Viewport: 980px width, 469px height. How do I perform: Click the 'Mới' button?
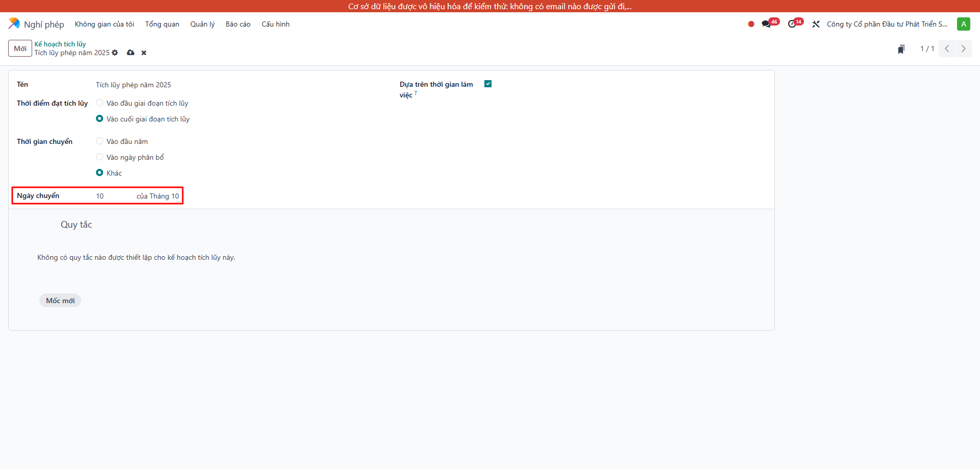20,48
